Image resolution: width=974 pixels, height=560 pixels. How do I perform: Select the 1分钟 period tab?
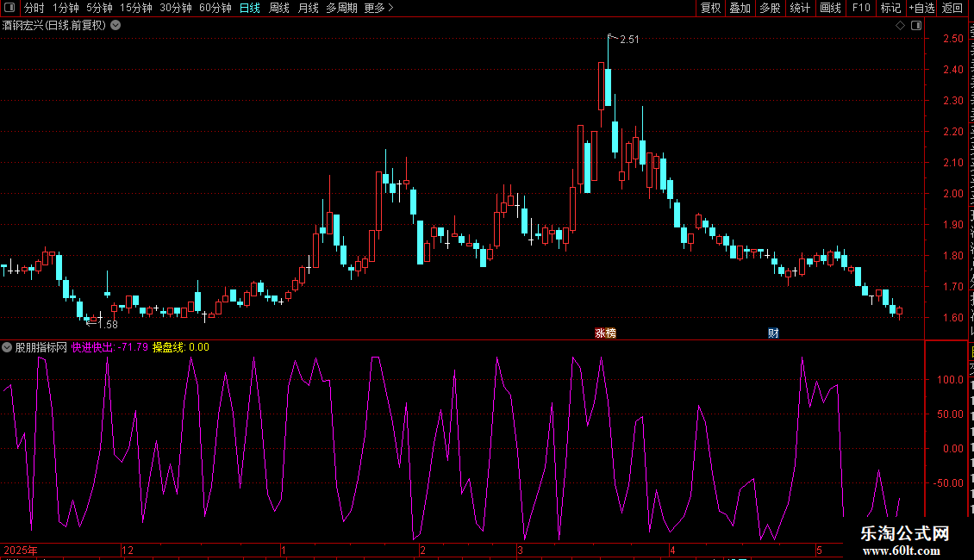[66, 8]
